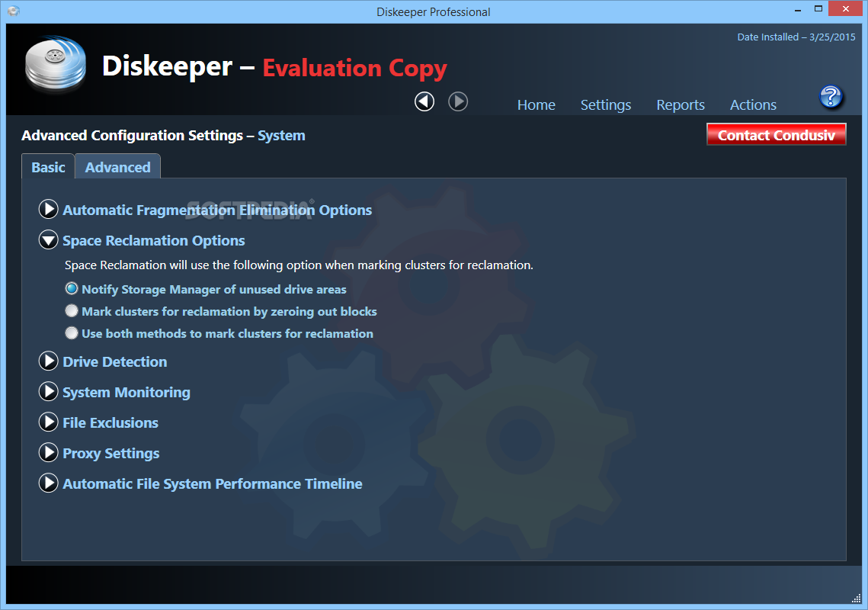Screen dimensions: 868x610
Task: Click the System link in the page title
Action: [x=281, y=136]
